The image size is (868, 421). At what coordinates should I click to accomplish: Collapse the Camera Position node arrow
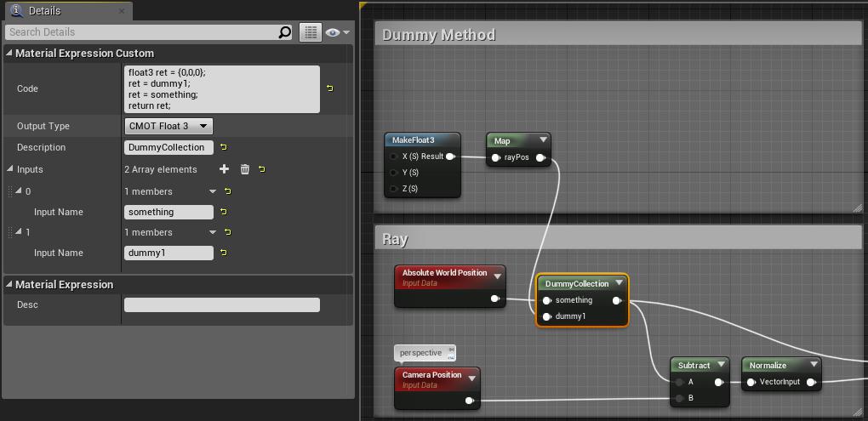[471, 378]
